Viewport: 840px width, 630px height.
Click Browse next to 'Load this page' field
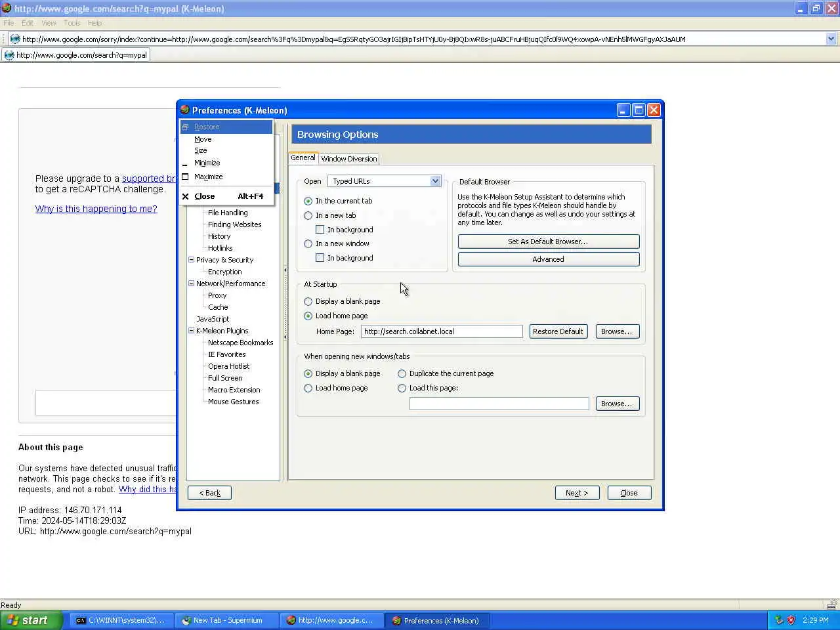pos(617,404)
